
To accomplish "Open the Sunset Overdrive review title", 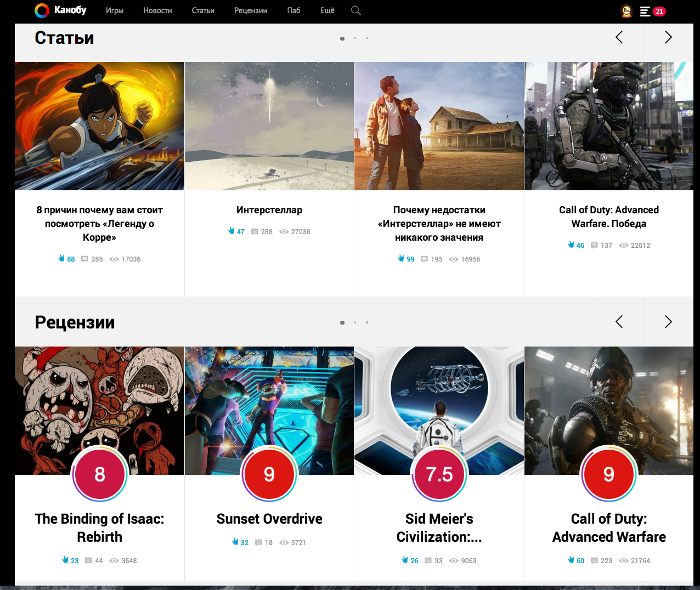I will pos(269,519).
